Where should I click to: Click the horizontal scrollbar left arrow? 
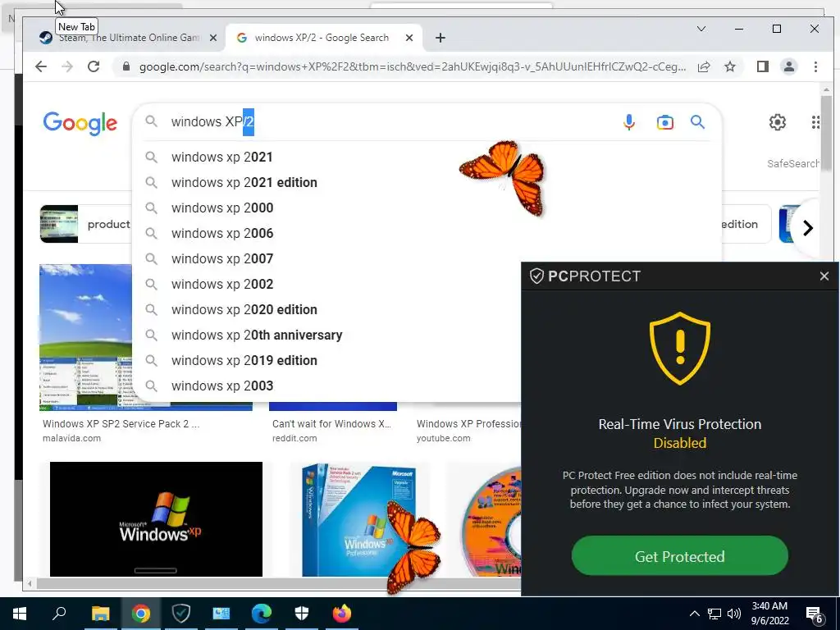[30, 583]
